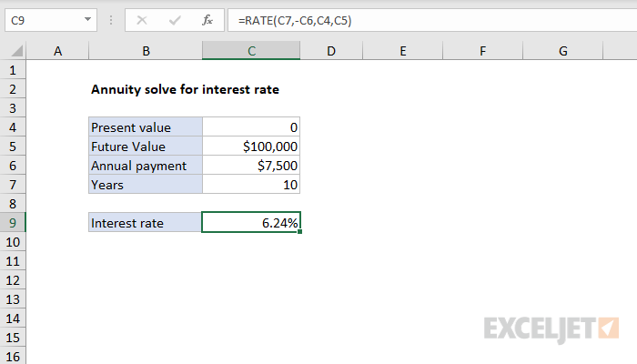Select the present value cell showing 0

251,127
